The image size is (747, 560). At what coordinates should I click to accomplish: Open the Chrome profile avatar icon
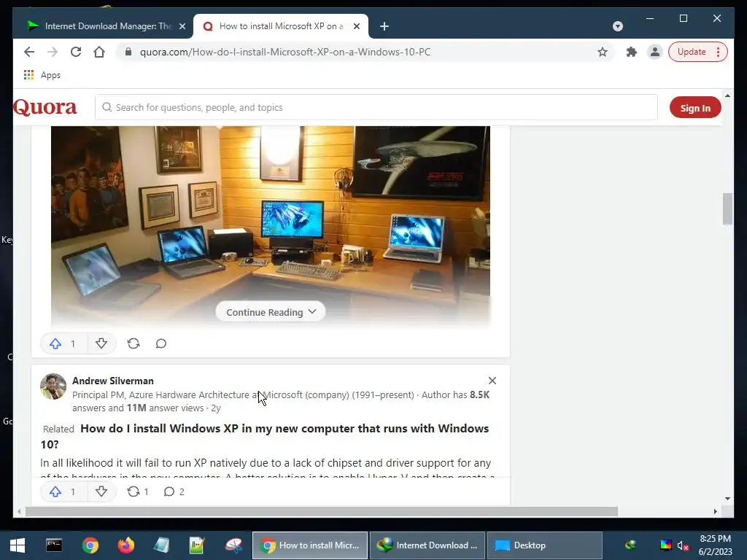point(655,52)
